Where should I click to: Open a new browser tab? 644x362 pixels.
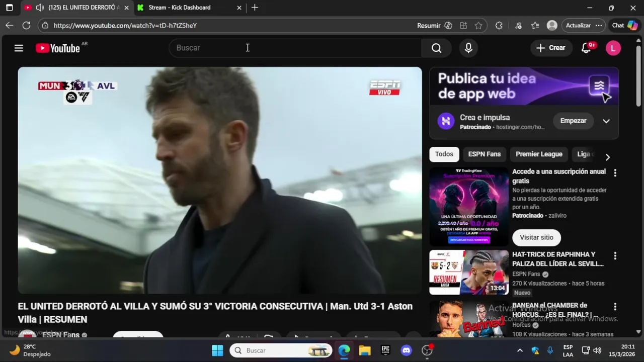tap(255, 8)
